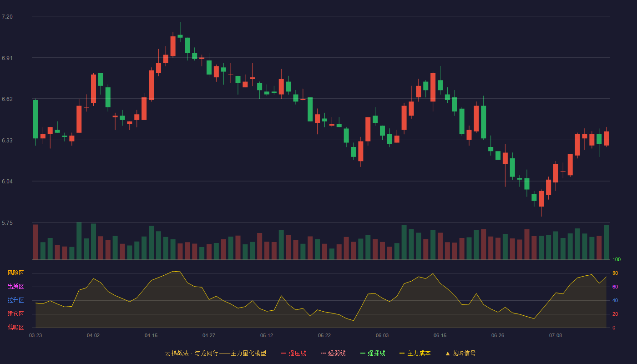This screenshot has height=364, width=637.
Task: Click the 100 indicator axis value
Action: pos(617,260)
